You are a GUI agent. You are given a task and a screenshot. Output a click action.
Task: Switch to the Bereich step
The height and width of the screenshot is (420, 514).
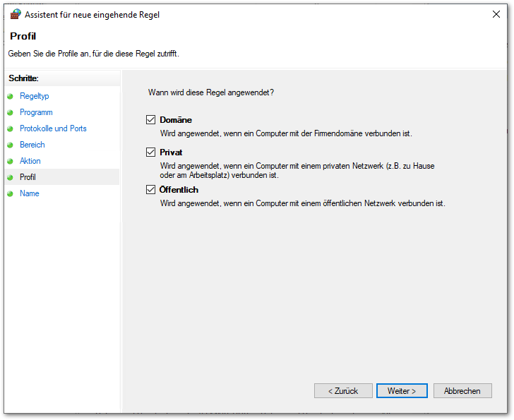coord(32,145)
